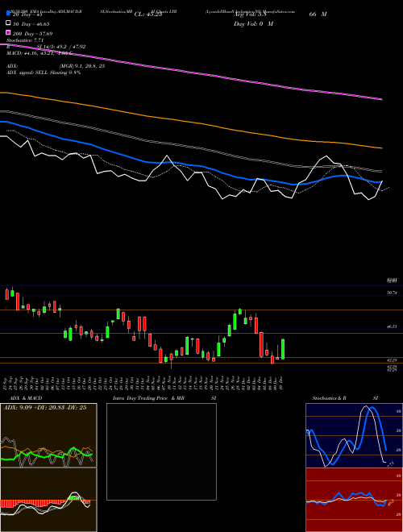Image resolution: width=403 pixels, height=532 pixels.
Task: Select the 'Stochastics: 7.71' readout
Action: click(x=25, y=40)
